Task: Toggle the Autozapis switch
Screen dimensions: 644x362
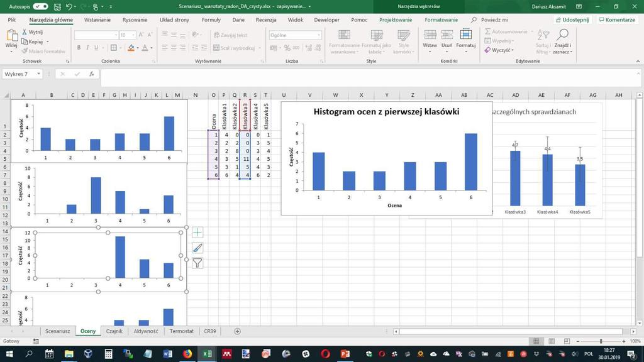Action: coord(40,6)
